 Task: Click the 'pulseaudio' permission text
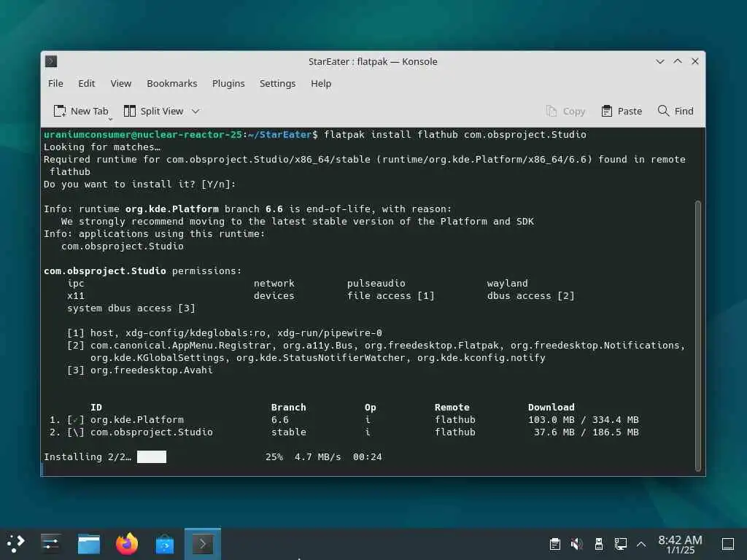[x=376, y=284]
